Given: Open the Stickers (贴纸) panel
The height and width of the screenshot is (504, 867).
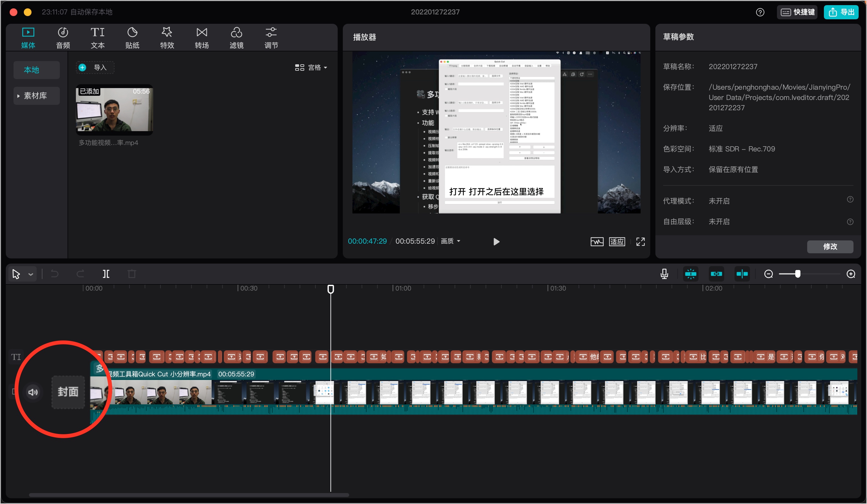Looking at the screenshot, I should click(132, 38).
